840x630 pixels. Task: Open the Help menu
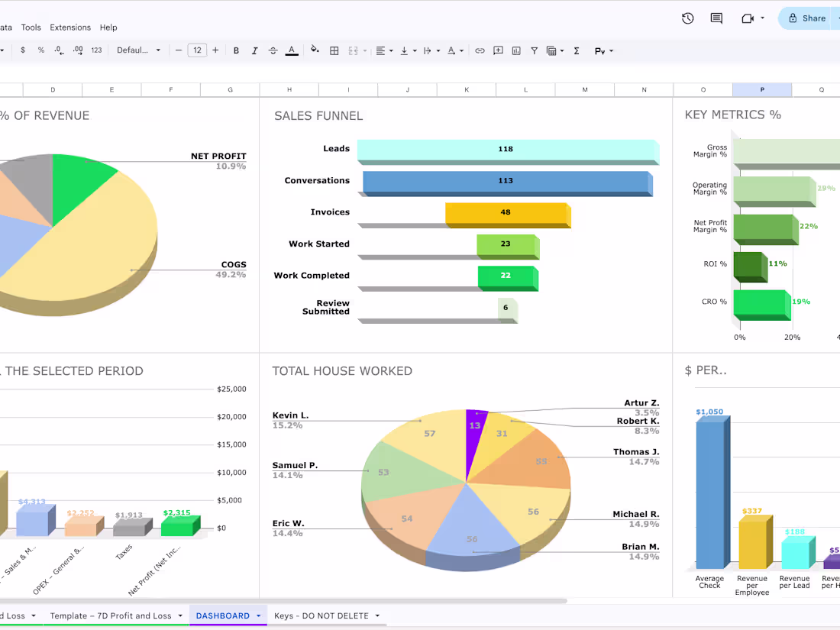coord(108,27)
